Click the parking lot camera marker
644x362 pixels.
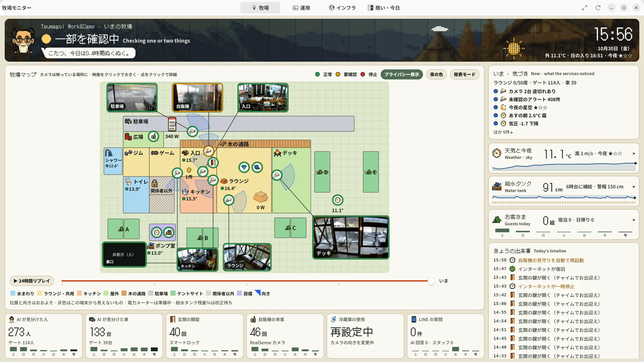[x=193, y=132]
